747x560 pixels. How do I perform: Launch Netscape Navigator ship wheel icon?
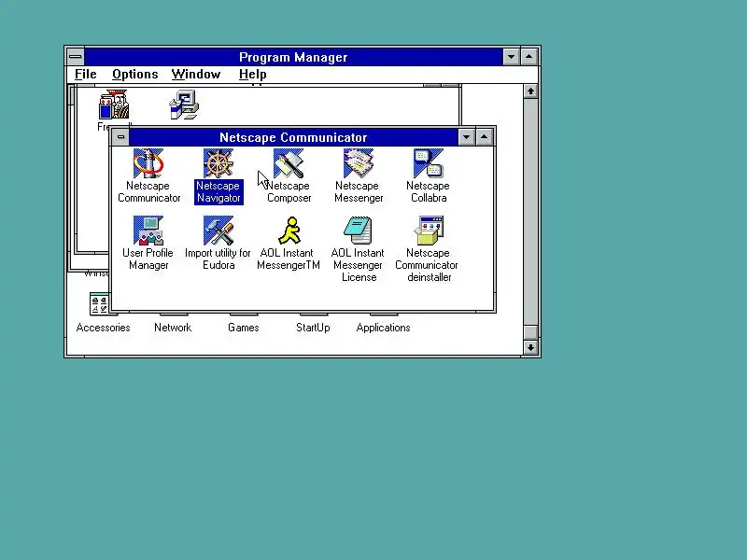218,163
